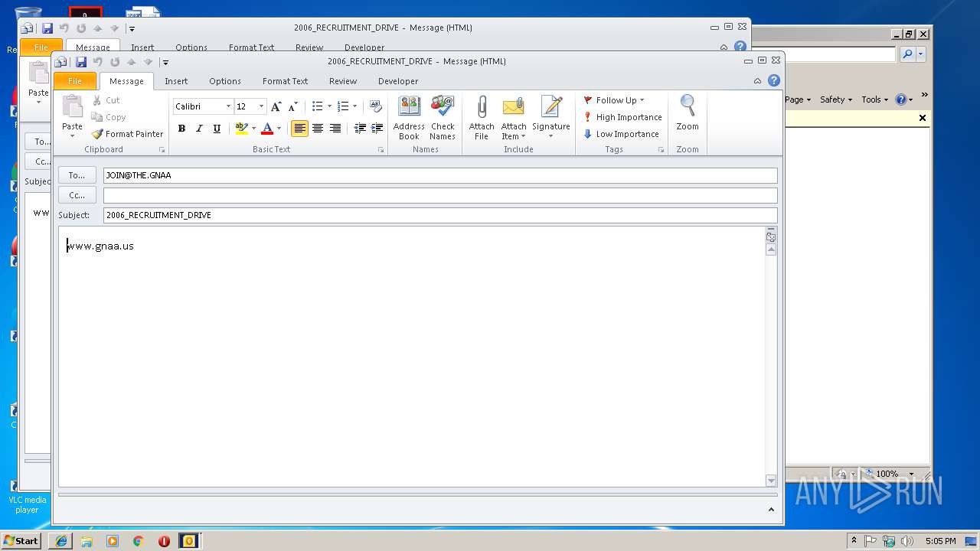Open Chrome from the taskbar

(138, 541)
